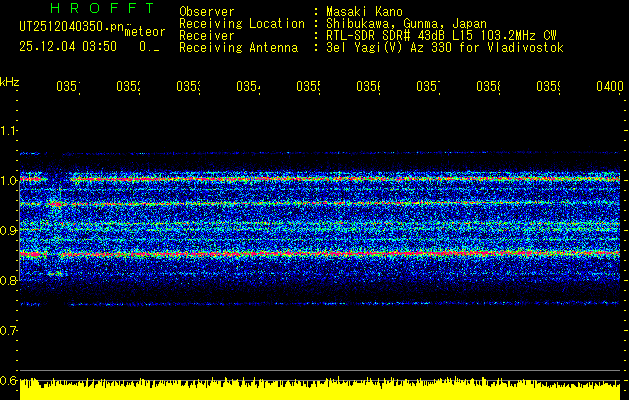Click the 0400 time axis marker
This screenshot has width=629, height=400.
610,86
